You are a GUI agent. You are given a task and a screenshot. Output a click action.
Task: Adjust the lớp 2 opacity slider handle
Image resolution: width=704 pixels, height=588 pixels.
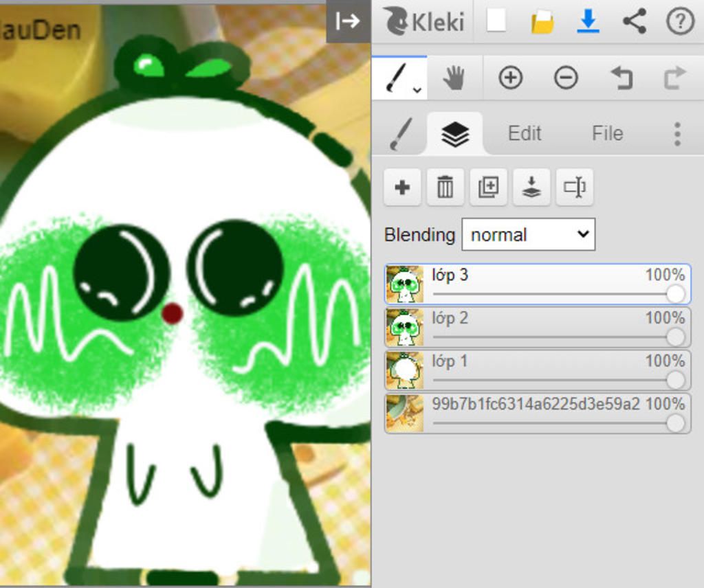(675, 337)
